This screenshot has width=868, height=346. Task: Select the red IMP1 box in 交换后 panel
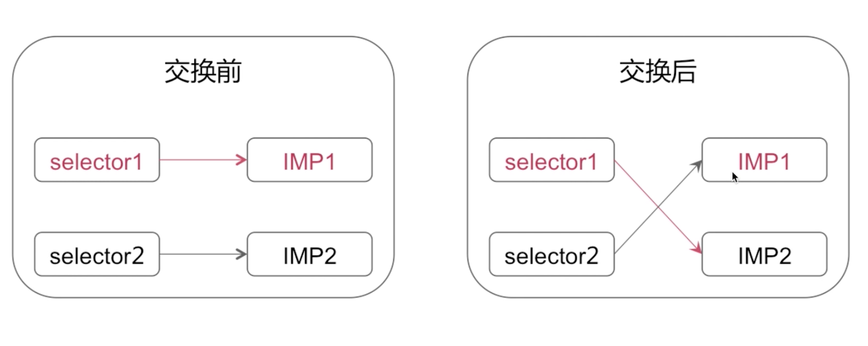[764, 160]
